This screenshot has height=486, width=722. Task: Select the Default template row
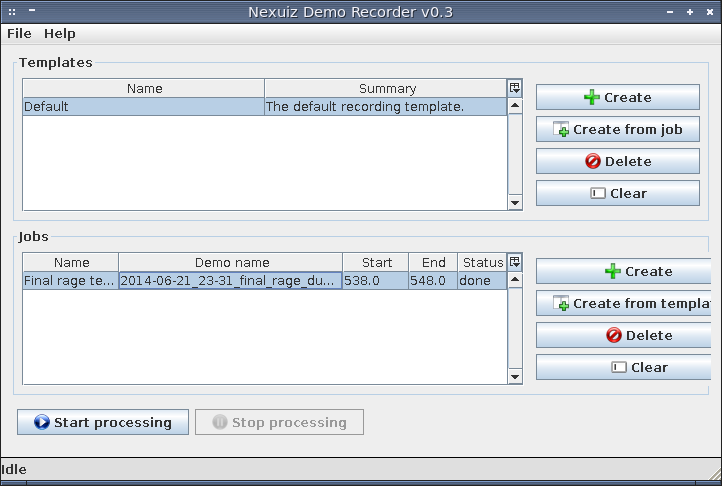click(x=143, y=106)
